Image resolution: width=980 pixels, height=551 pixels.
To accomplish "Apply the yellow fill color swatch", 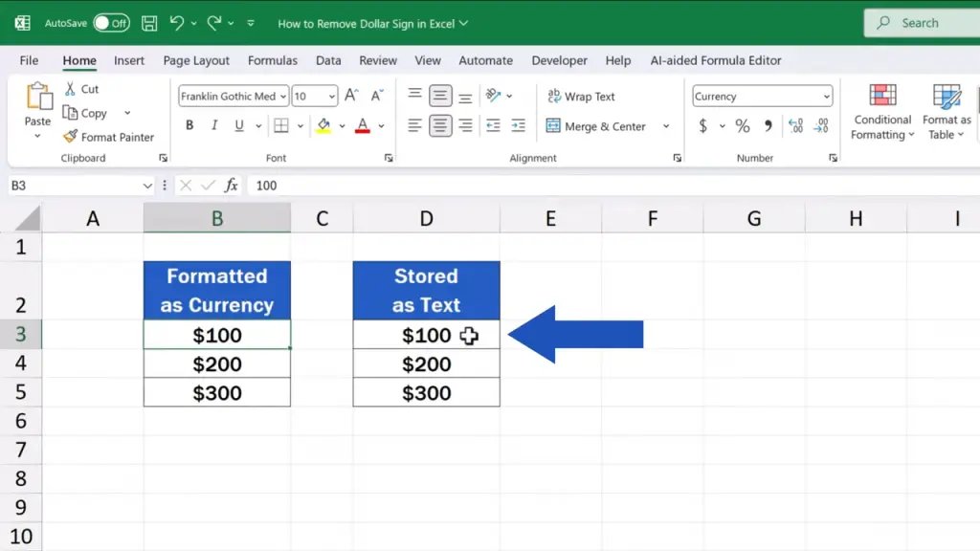I will pyautogui.click(x=323, y=126).
